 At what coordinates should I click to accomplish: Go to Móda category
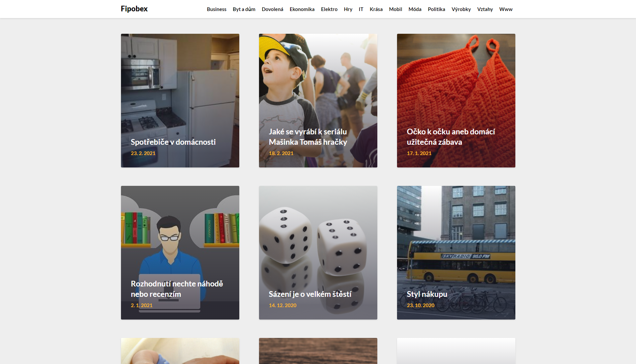coord(415,9)
